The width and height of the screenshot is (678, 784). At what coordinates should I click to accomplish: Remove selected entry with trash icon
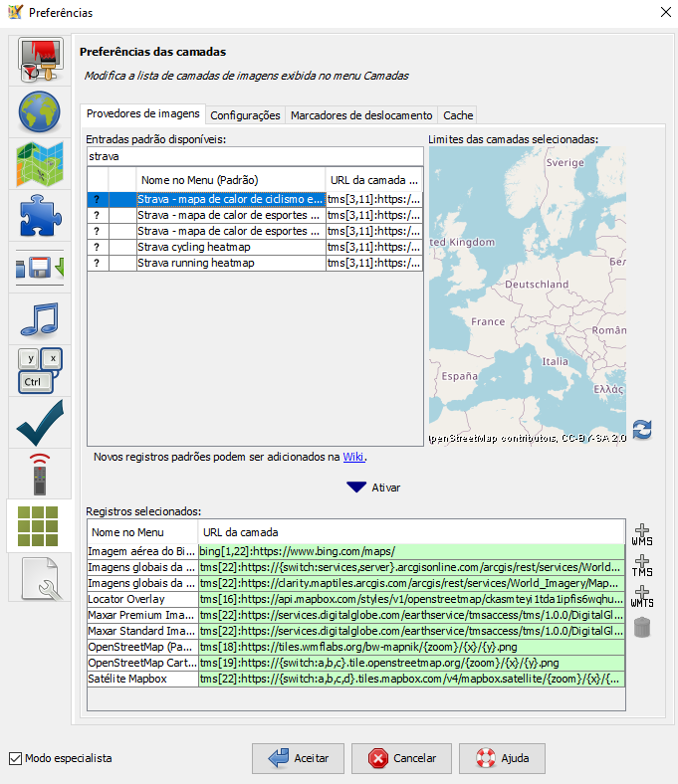click(x=642, y=628)
